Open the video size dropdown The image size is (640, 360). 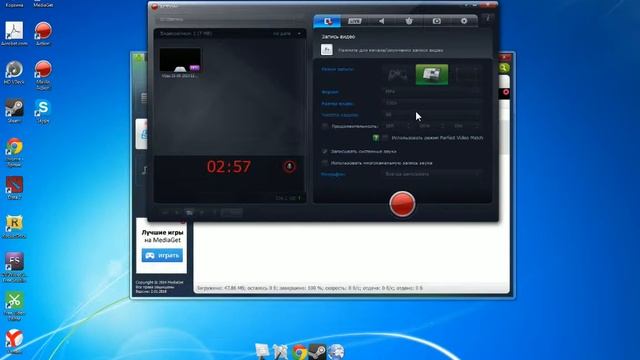click(431, 103)
